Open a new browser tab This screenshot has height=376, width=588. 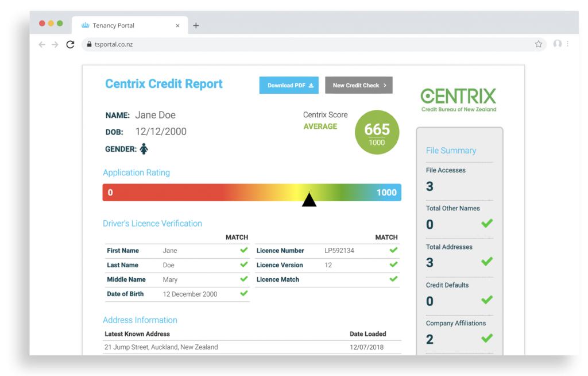pyautogui.click(x=196, y=25)
